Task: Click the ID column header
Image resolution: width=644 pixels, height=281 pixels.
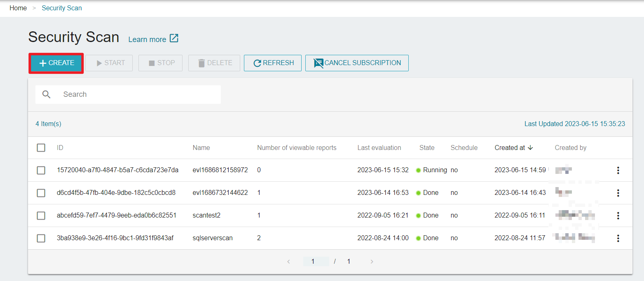Action: pos(60,148)
